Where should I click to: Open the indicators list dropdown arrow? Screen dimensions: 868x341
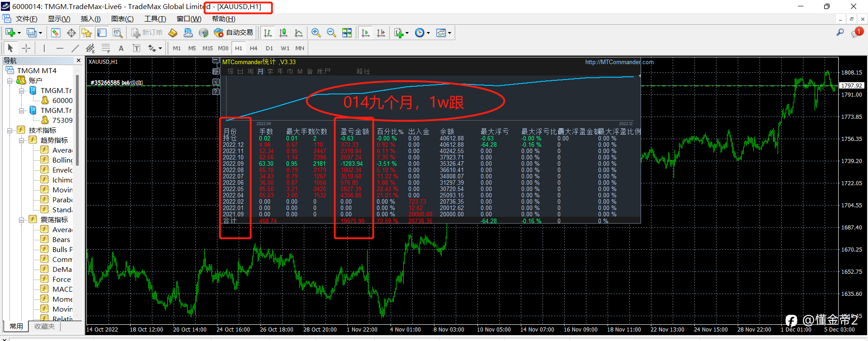pyautogui.click(x=407, y=33)
